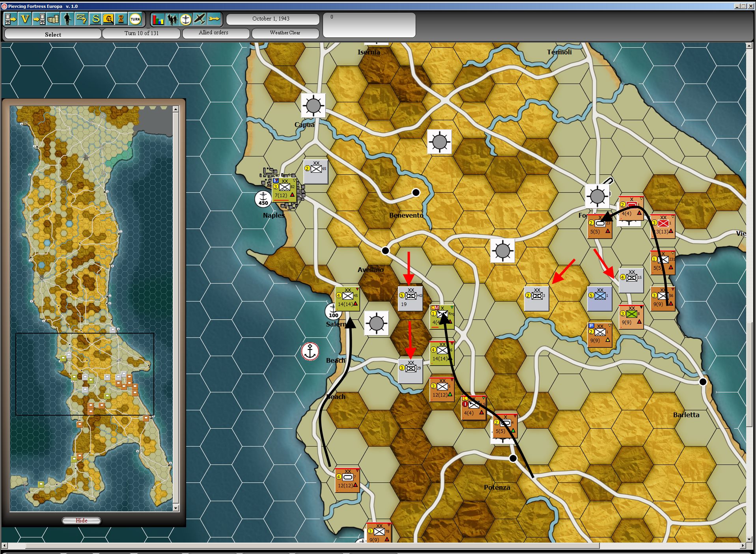Click the Benevento city label
756x554 pixels.
coord(406,215)
